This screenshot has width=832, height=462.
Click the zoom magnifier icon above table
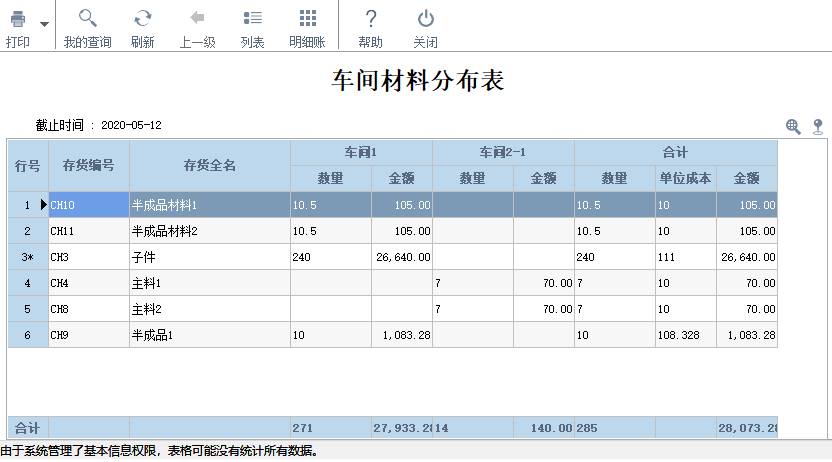(x=793, y=126)
